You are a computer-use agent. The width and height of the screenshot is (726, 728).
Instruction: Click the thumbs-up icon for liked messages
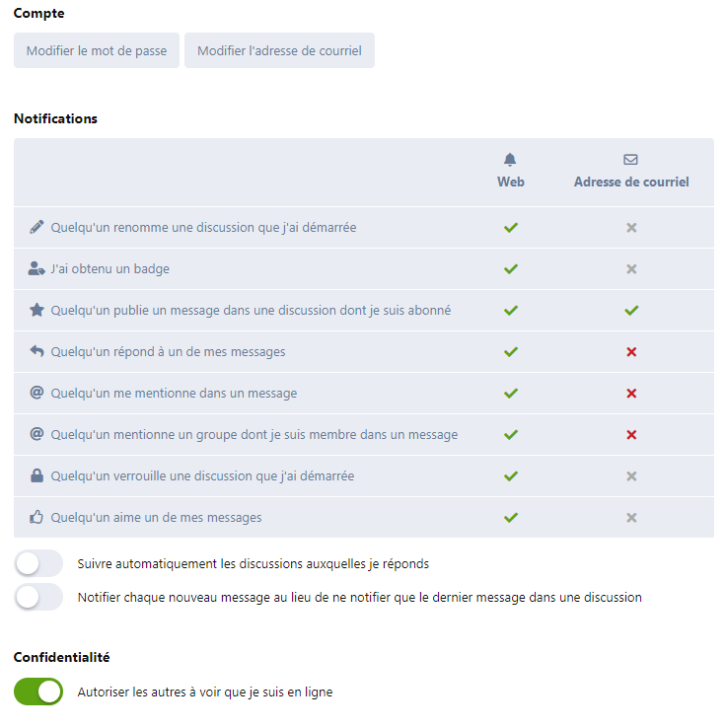pos(37,517)
